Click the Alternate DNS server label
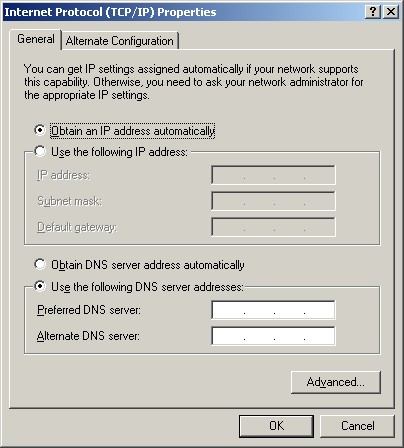The height and width of the screenshot is (448, 404). tap(88, 336)
